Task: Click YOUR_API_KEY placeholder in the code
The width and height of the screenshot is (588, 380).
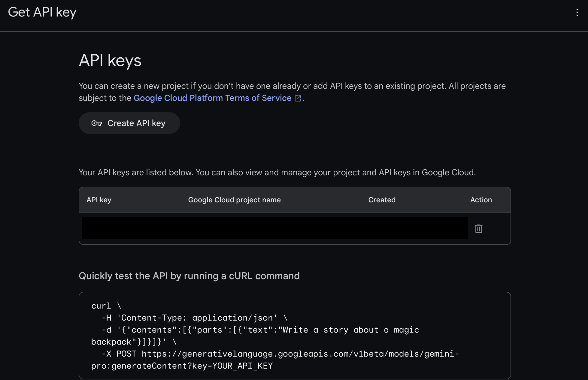Action: click(x=242, y=366)
